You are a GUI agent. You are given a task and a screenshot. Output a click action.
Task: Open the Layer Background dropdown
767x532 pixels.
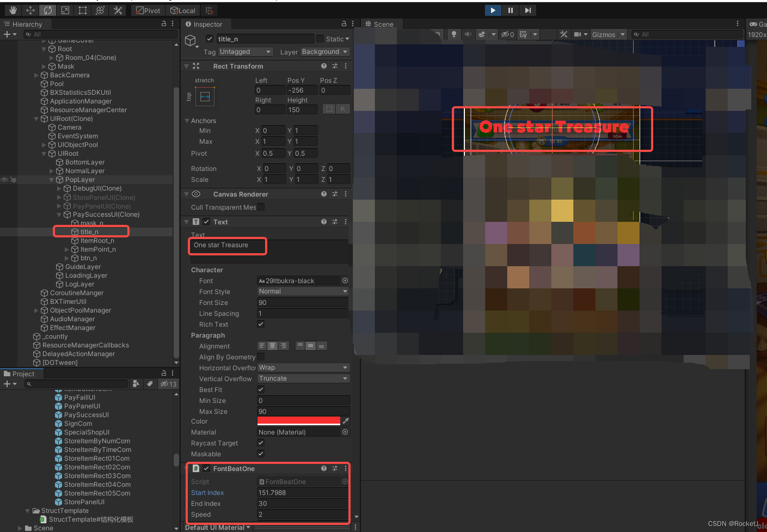(x=325, y=52)
